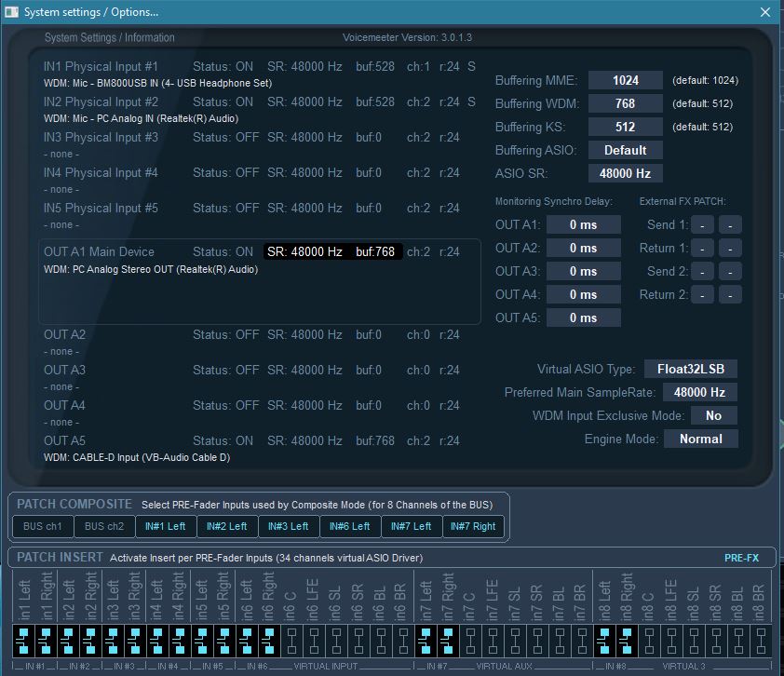The width and height of the screenshot is (784, 676).
Task: Click first Send 2 FX patch button
Action: coord(702,272)
